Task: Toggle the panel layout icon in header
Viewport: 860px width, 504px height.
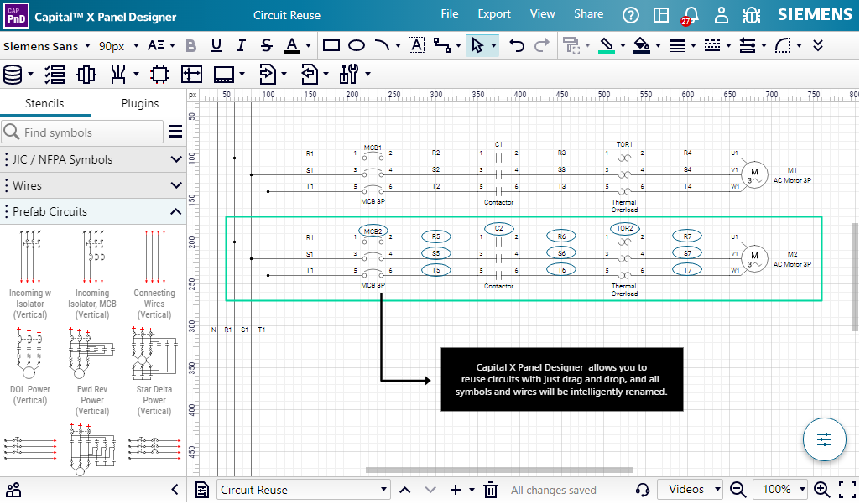Action: click(661, 15)
